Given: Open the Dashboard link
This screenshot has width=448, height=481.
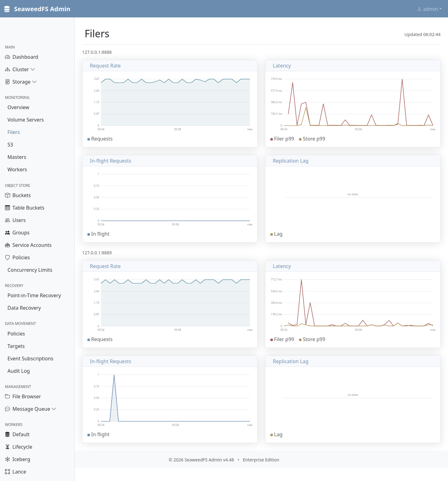Looking at the screenshot, I should [25, 57].
